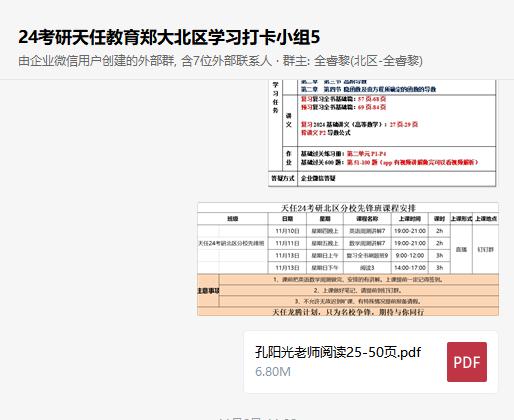
Task: Click the red PDF file icon
Action: click(467, 362)
